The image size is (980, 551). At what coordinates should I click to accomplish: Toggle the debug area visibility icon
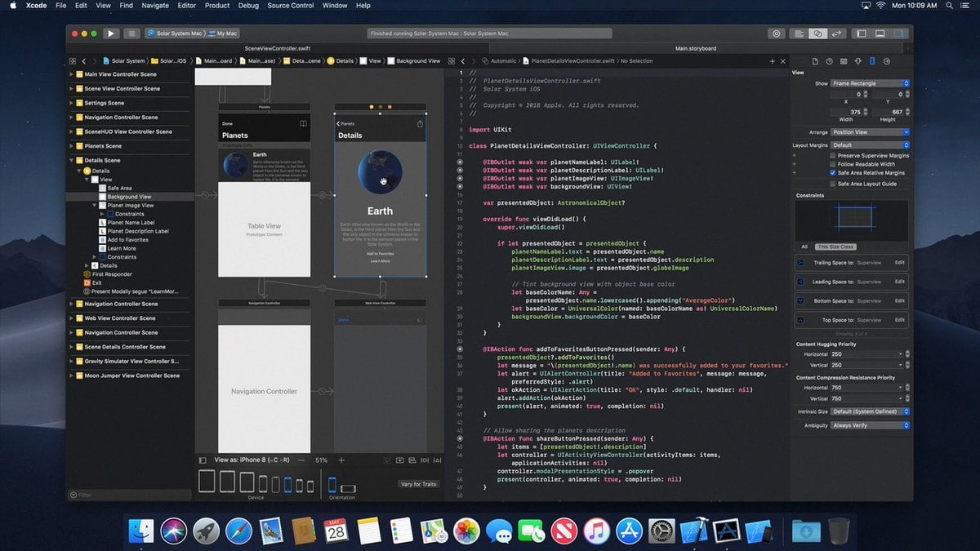[880, 33]
